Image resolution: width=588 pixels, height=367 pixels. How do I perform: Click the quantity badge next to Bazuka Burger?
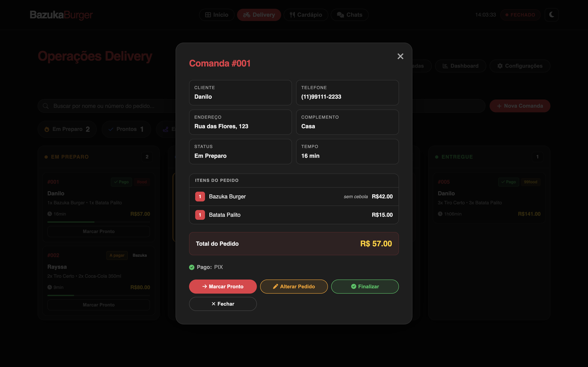coord(200,197)
